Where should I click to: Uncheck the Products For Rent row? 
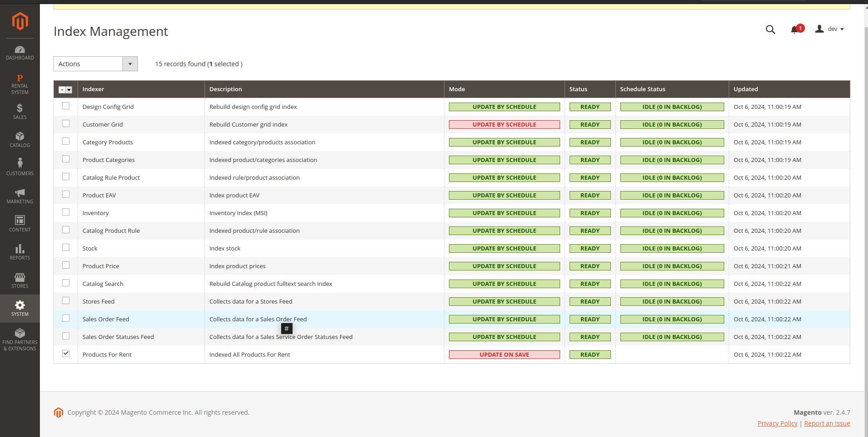click(66, 354)
